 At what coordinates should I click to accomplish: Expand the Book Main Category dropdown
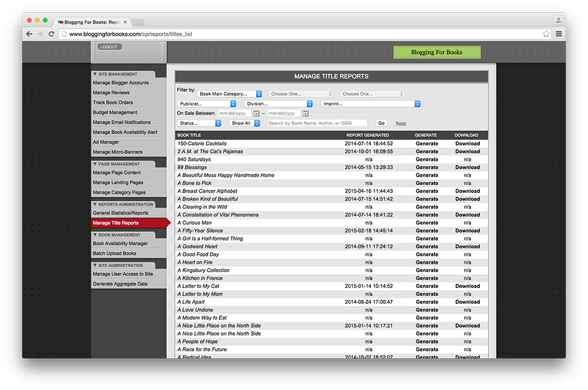point(230,94)
